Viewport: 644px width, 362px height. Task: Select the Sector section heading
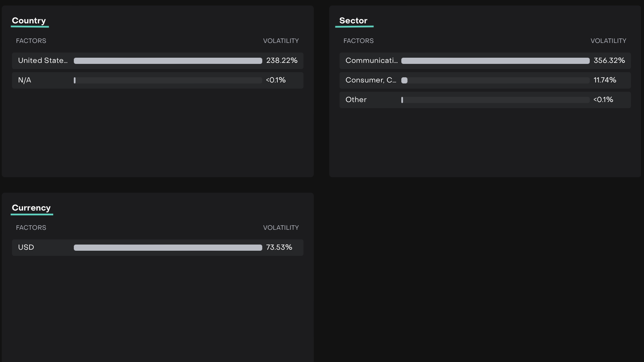pyautogui.click(x=353, y=21)
